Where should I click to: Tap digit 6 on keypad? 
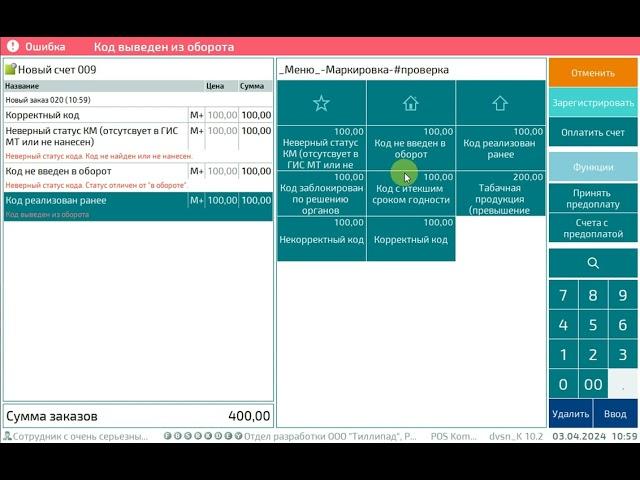(623, 324)
